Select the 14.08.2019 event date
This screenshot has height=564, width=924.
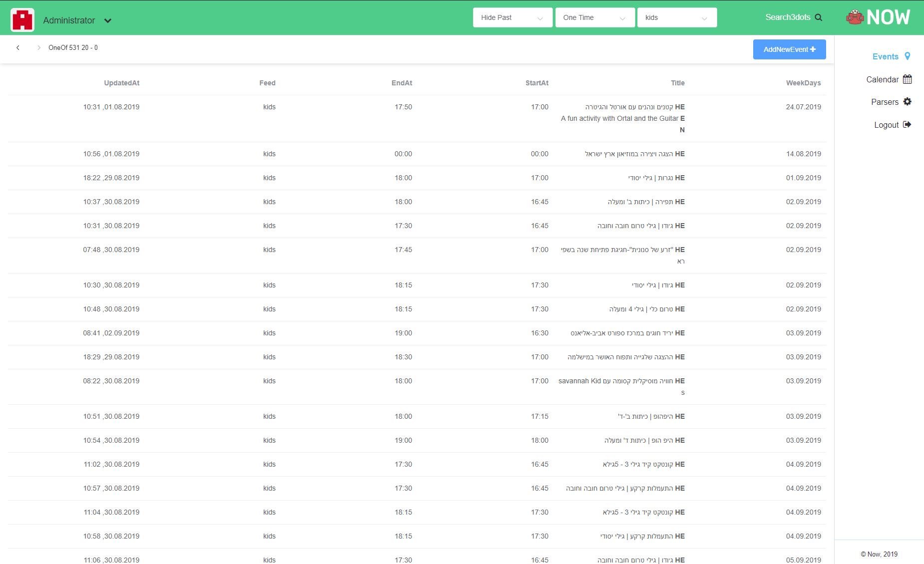(x=803, y=154)
